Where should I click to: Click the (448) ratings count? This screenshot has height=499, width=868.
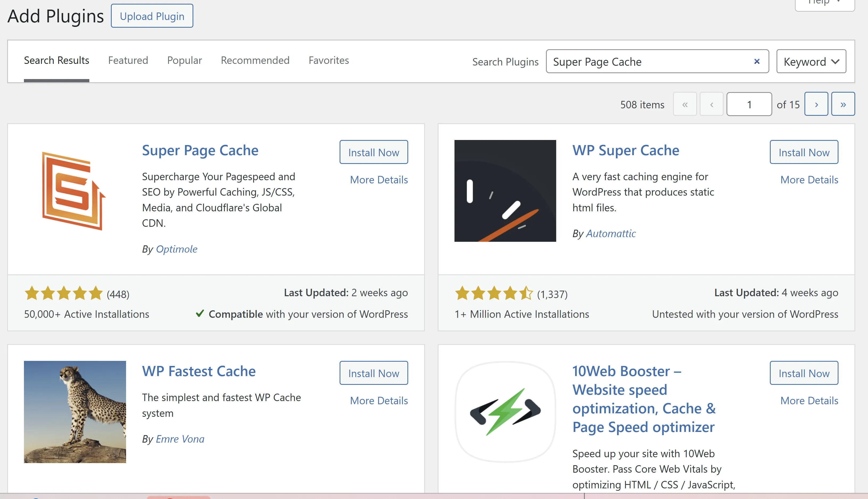pyautogui.click(x=118, y=294)
